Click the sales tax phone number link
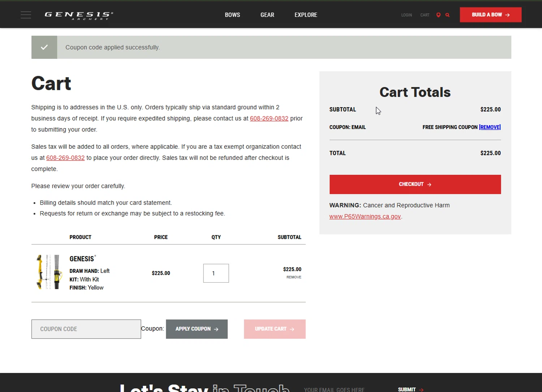 click(x=65, y=158)
